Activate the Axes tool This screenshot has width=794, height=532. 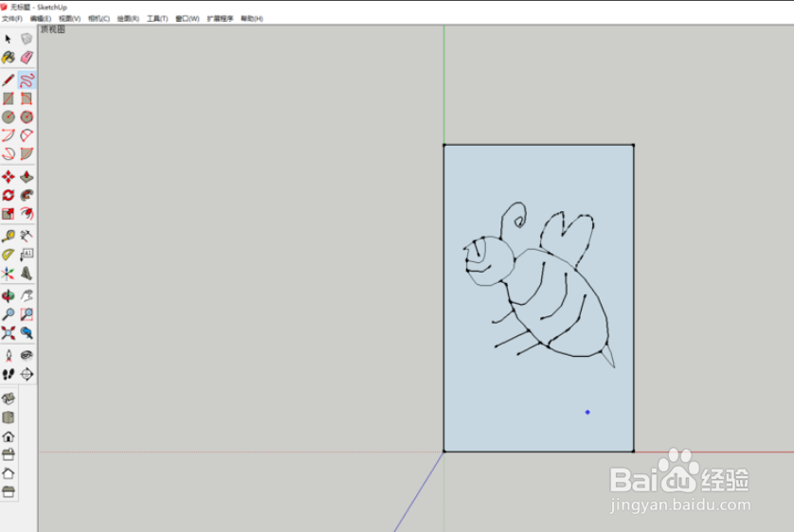(9, 274)
